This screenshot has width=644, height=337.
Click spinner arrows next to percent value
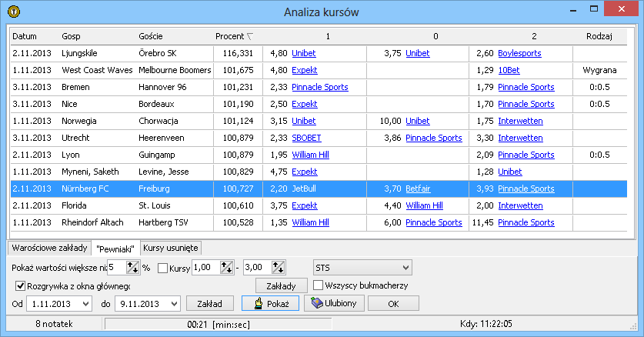coord(133,268)
